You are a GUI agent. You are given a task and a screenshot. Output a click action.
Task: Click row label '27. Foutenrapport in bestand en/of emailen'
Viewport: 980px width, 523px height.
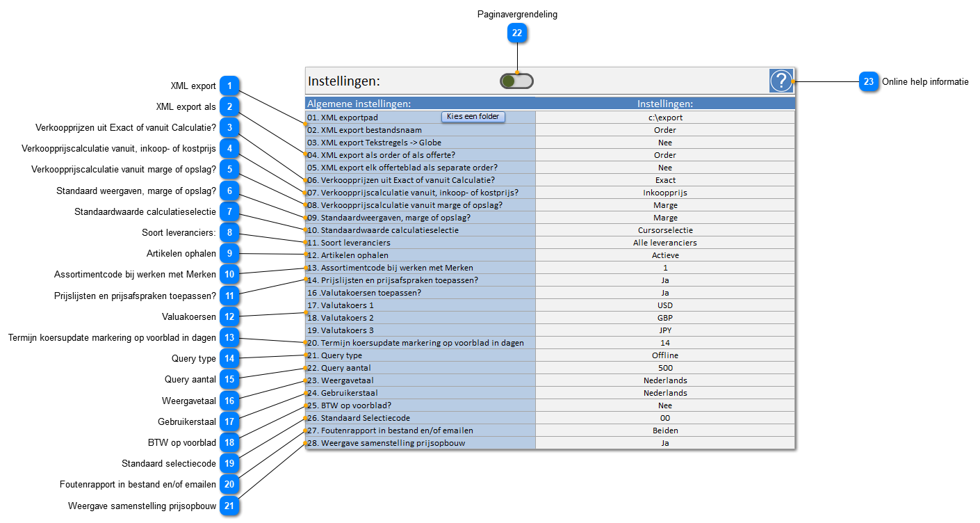[x=390, y=431]
